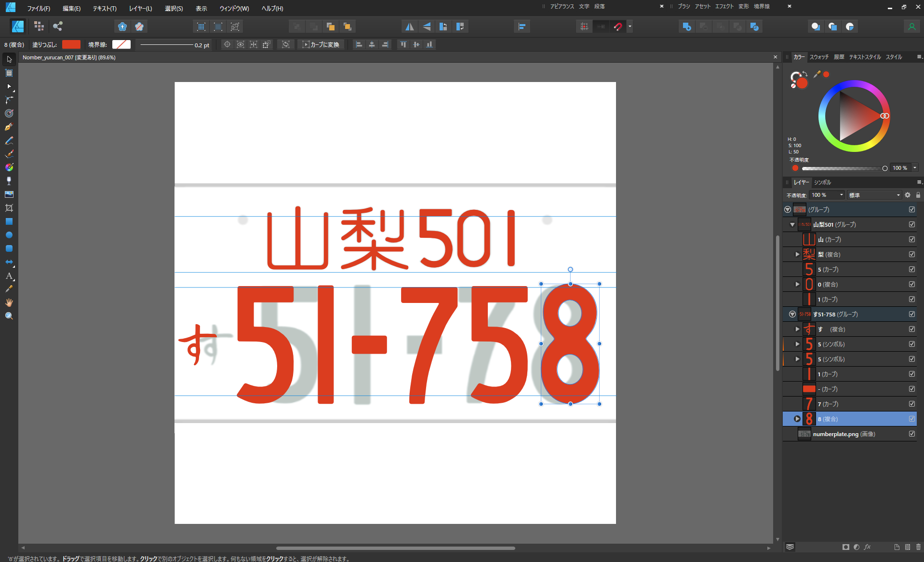The width and height of the screenshot is (924, 562).
Task: Select the Vector Brush tool
Action: pyautogui.click(x=9, y=154)
